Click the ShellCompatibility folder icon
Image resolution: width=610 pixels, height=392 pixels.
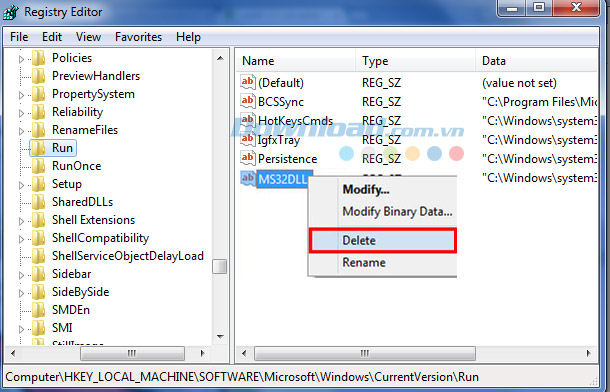[39, 238]
